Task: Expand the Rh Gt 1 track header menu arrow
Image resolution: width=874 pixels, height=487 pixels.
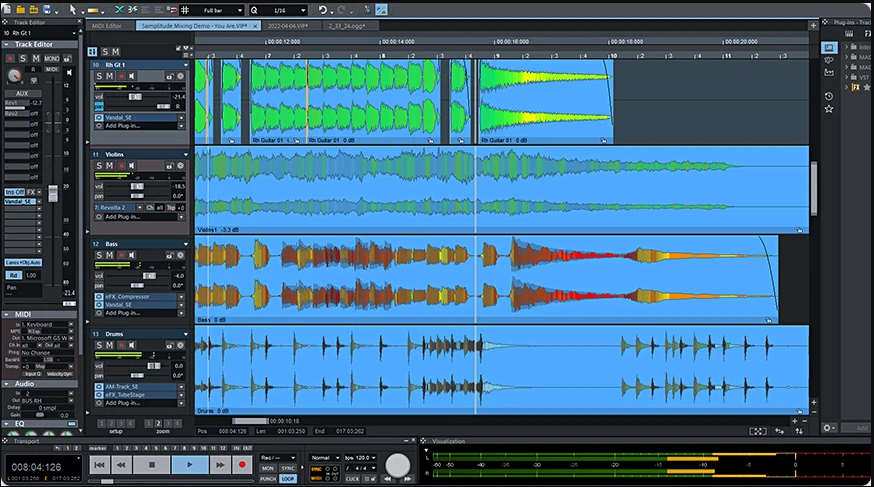Action: coord(186,65)
